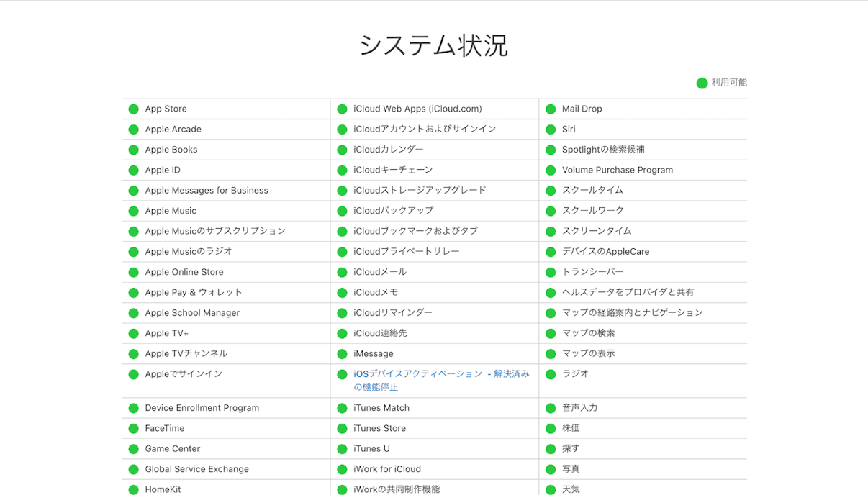
Task: Click the status dot for iCloudメール
Action: [342, 272]
